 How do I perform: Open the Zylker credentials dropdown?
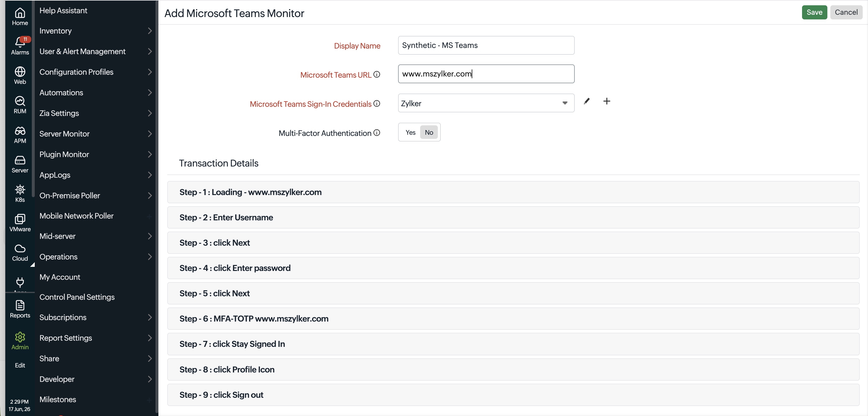pyautogui.click(x=486, y=103)
